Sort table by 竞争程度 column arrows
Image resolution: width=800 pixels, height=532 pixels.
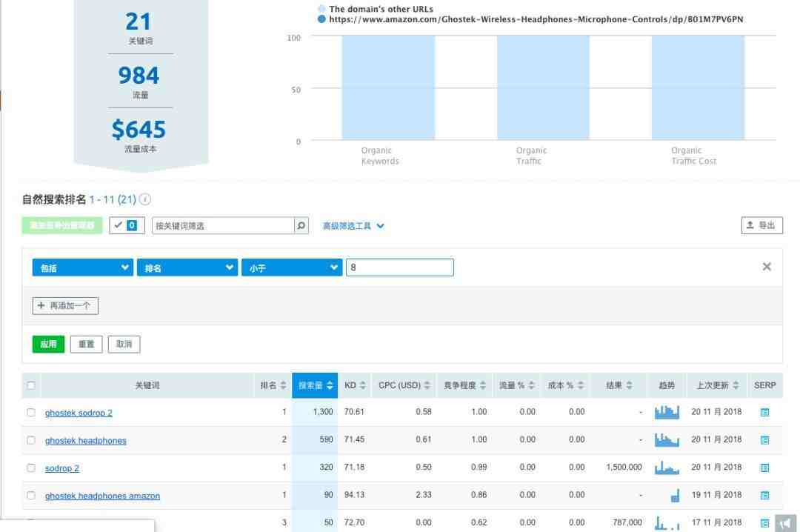(483, 385)
